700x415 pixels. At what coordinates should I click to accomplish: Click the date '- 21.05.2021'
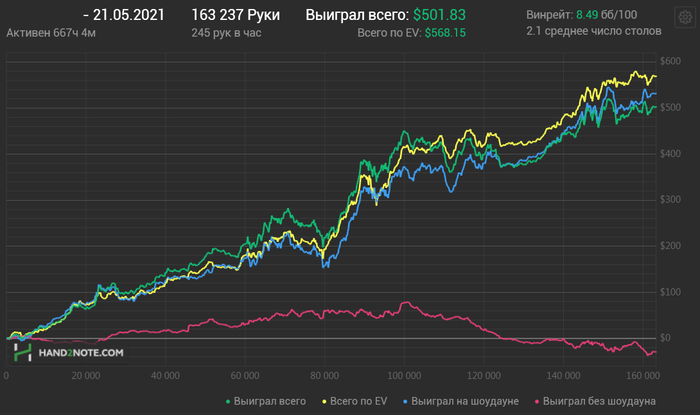point(124,15)
